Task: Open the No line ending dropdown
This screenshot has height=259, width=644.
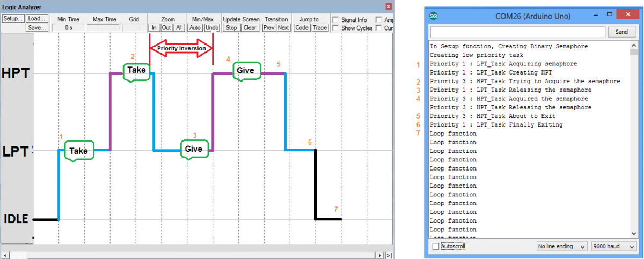Action: click(x=562, y=246)
